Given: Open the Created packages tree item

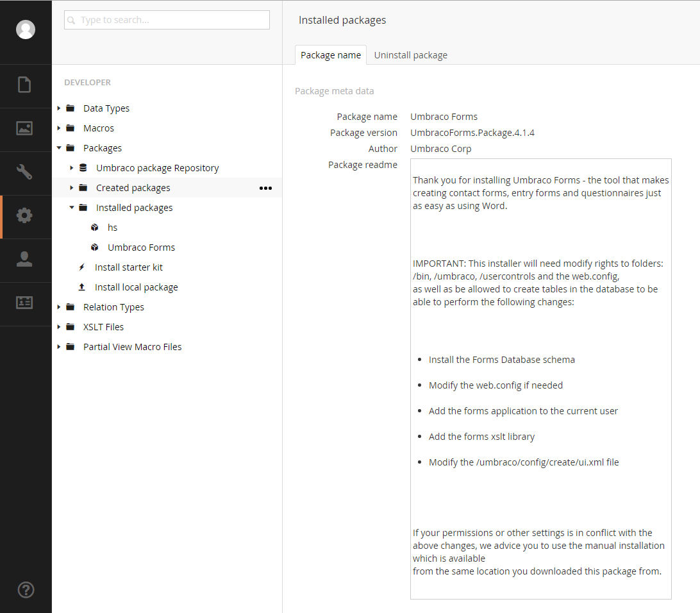Looking at the screenshot, I should point(133,188).
